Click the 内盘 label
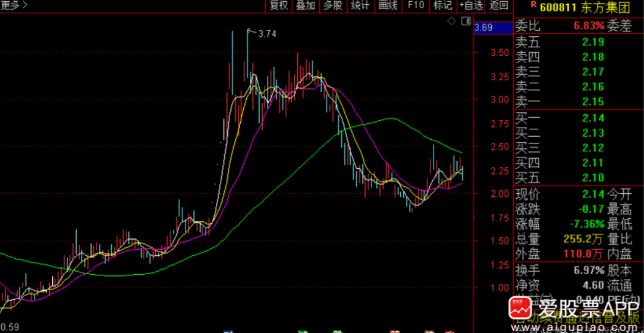 click(619, 255)
